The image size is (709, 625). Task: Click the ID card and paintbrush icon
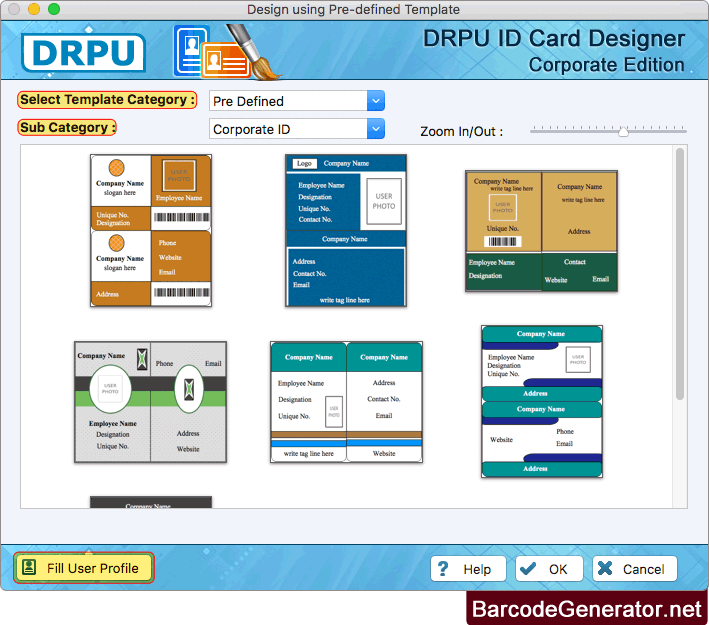tap(226, 52)
